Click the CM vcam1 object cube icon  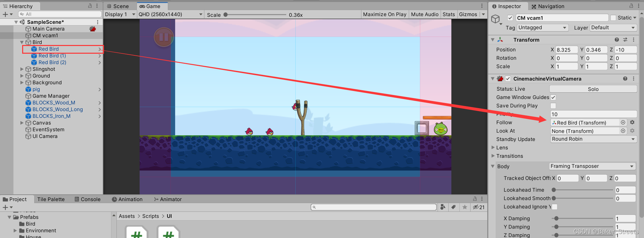pos(496,19)
